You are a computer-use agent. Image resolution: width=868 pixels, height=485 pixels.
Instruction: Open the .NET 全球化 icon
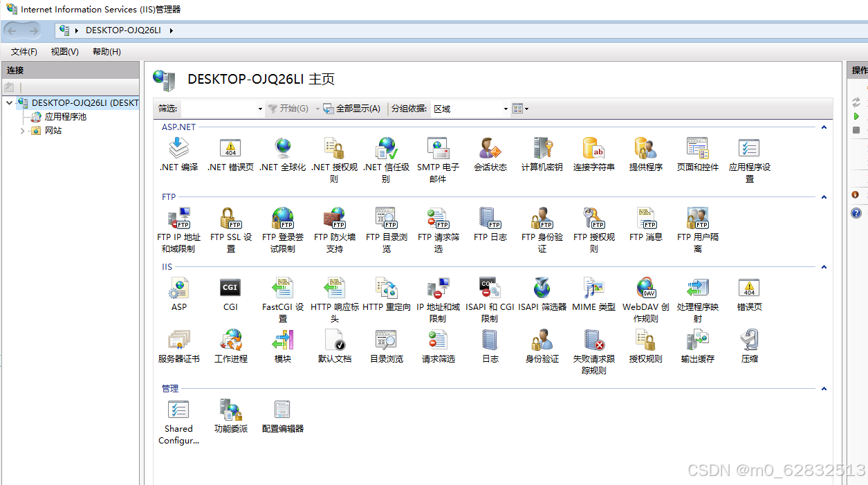click(282, 154)
